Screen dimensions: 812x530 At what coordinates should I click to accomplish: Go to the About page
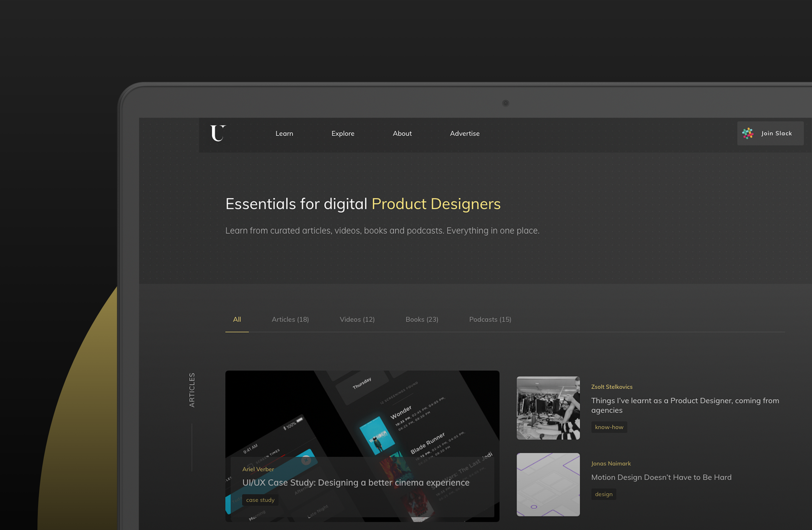(x=402, y=134)
